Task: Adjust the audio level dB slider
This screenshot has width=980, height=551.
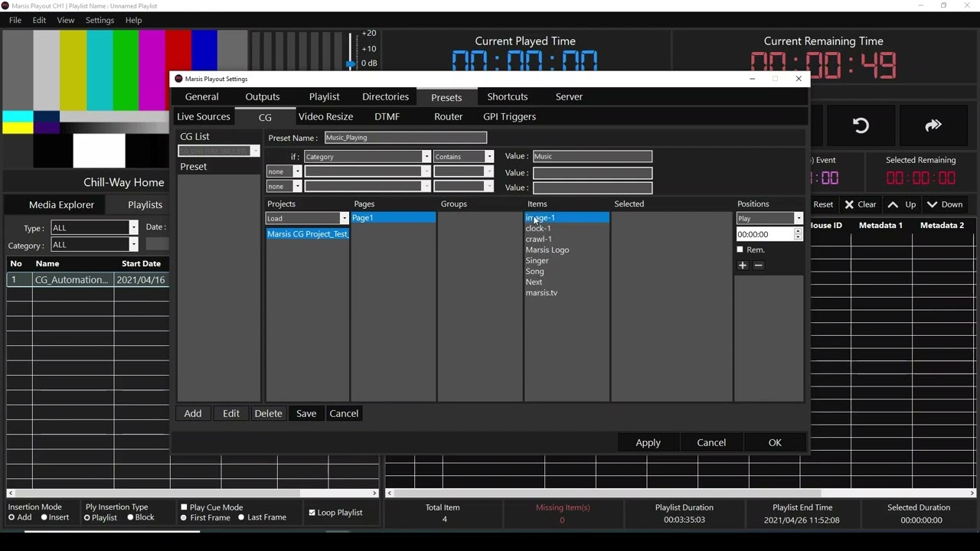Action: 351,63
